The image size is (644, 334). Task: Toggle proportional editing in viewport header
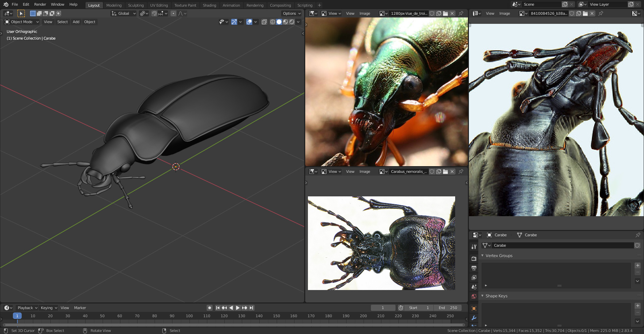[x=173, y=13]
